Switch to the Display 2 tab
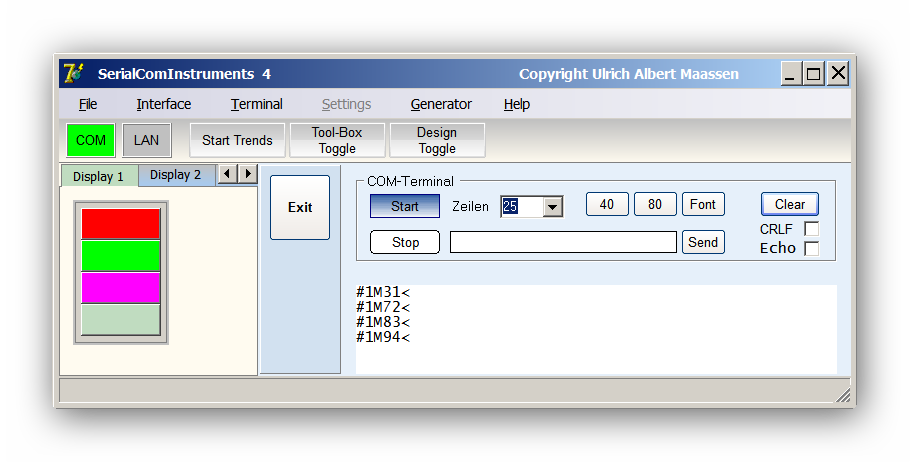The image size is (910, 462). (x=176, y=175)
